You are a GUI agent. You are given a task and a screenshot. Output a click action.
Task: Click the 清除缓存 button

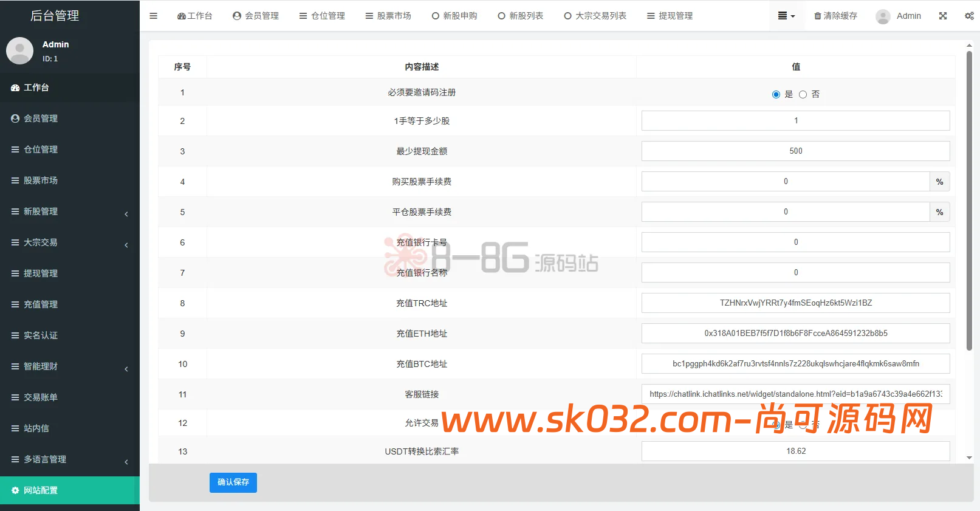[x=835, y=16]
